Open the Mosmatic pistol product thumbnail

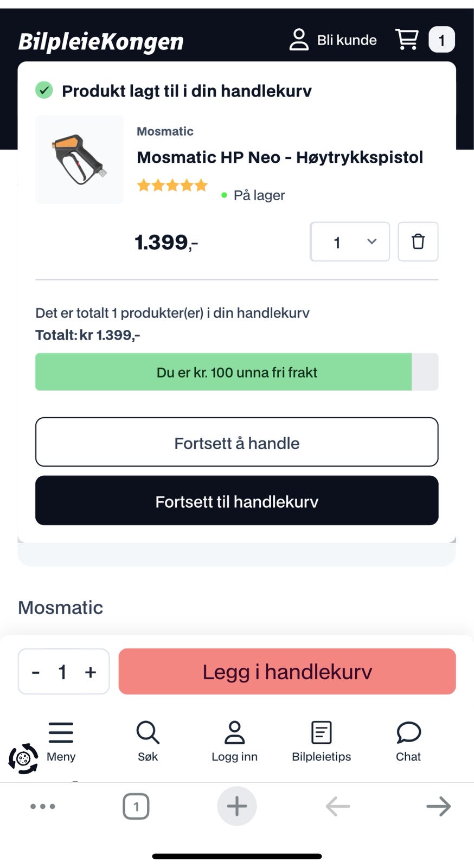(79, 159)
